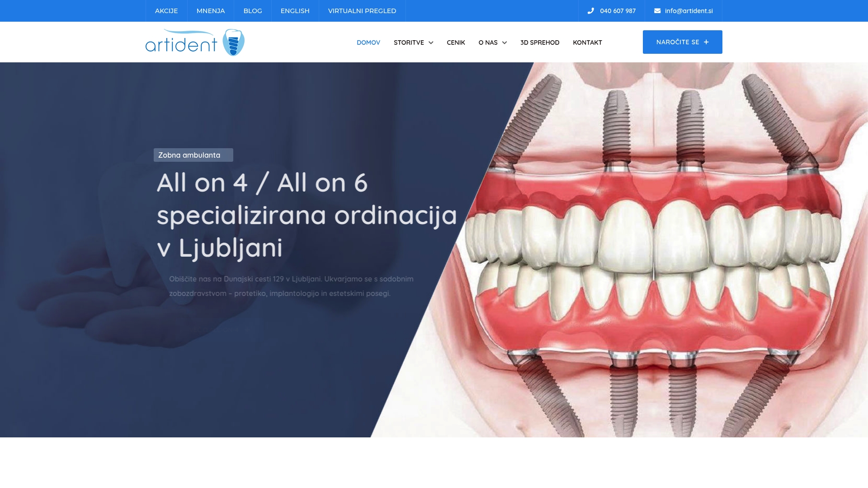Navigate to the CENIK page
Viewport: 868px width, 488px height.
456,42
